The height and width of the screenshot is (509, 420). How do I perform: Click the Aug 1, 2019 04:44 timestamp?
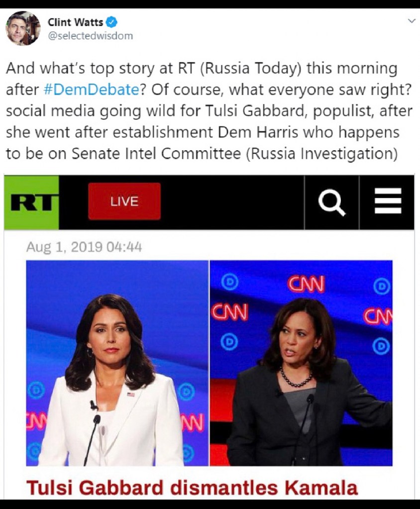click(x=84, y=247)
